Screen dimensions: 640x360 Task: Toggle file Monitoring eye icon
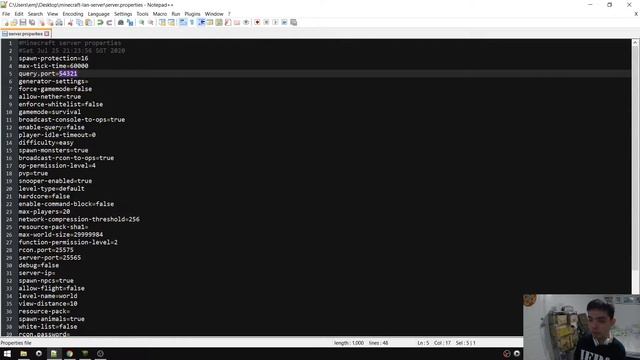[x=246, y=22]
